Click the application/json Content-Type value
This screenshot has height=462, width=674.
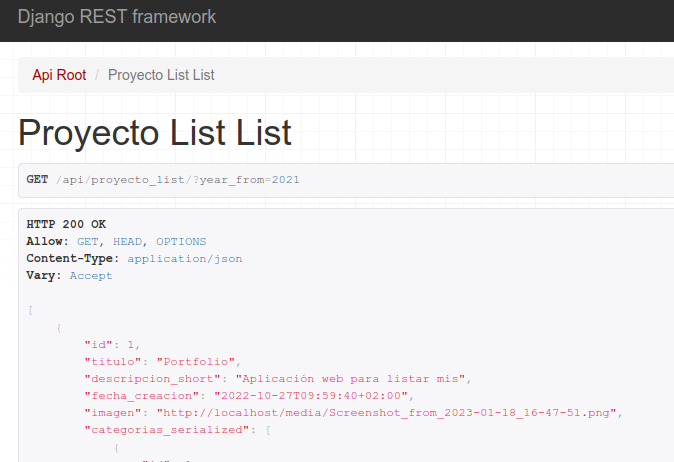tap(184, 258)
